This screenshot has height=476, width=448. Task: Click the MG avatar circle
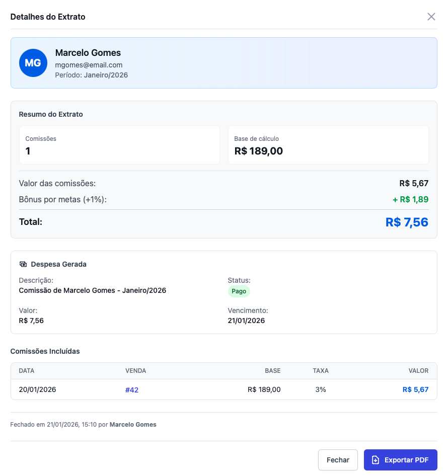coord(33,63)
